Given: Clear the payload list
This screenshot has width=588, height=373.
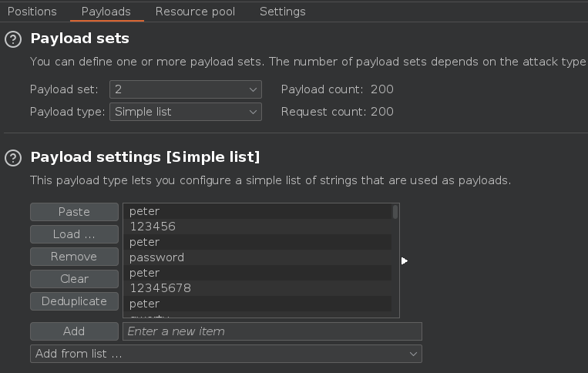Looking at the screenshot, I should pos(74,279).
